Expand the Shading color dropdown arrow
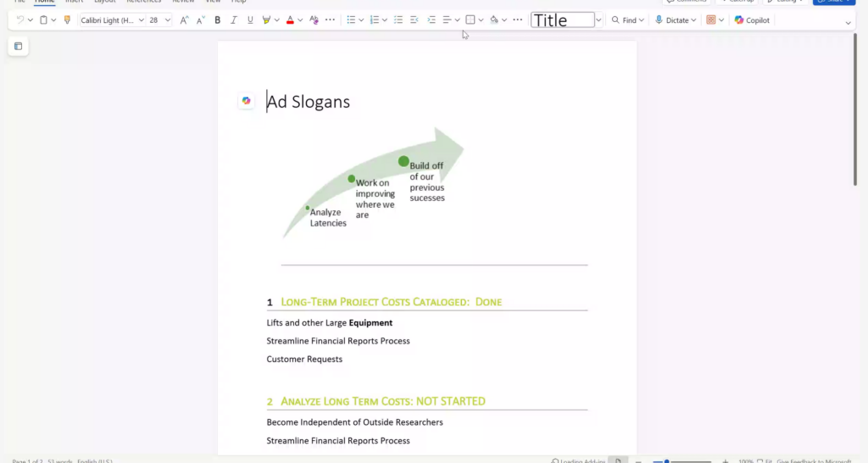 (504, 20)
